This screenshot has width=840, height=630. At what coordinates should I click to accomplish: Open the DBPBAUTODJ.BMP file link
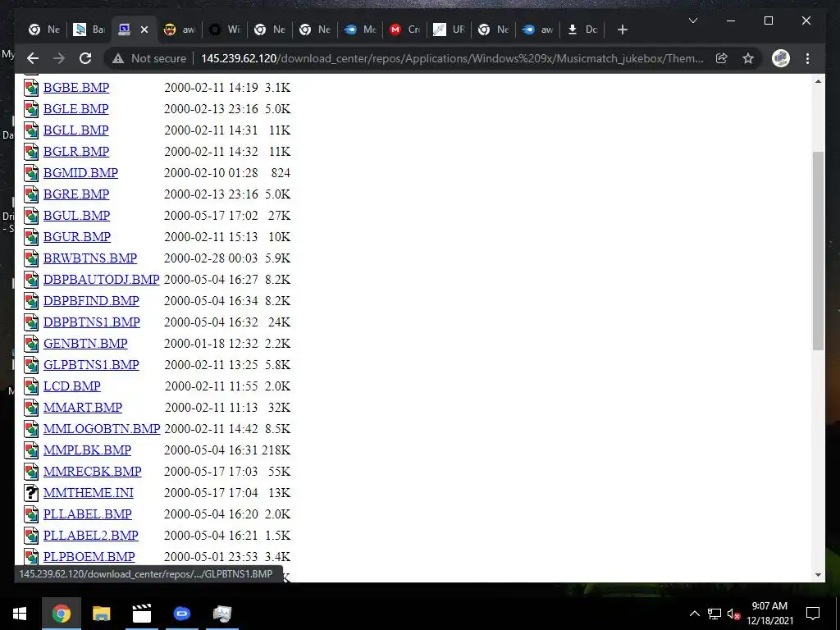101,279
